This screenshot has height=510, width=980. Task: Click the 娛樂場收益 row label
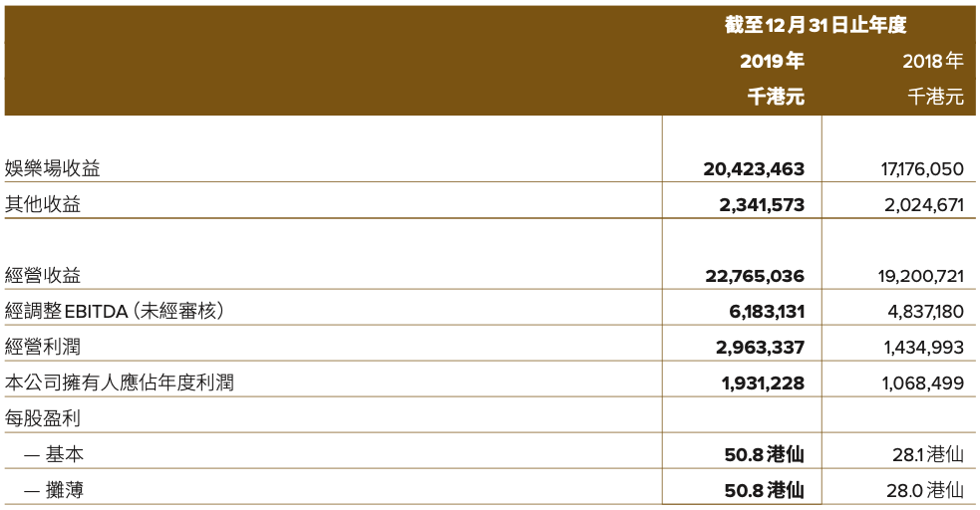(x=53, y=168)
